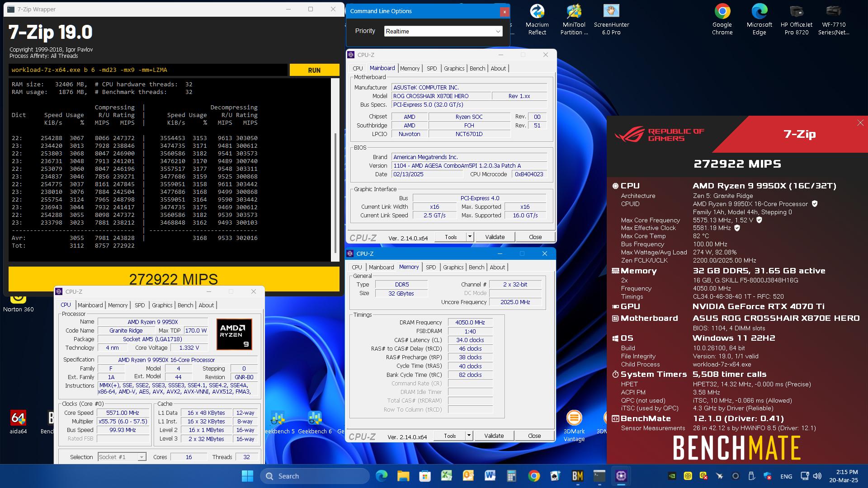Viewport: 868px width, 488px height.
Task: Close the Command Line Options dialog
Action: (x=505, y=12)
